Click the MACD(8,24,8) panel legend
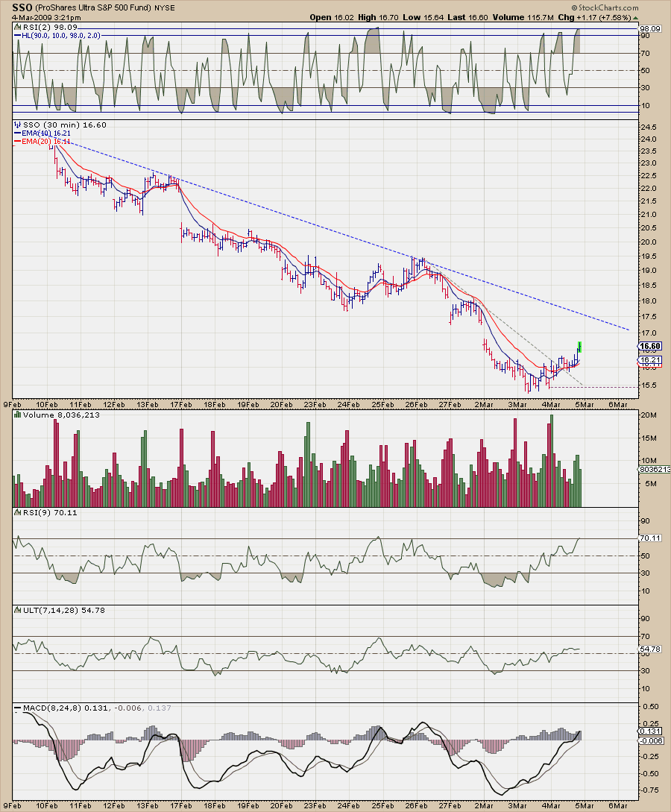The image size is (671, 812). (93, 708)
